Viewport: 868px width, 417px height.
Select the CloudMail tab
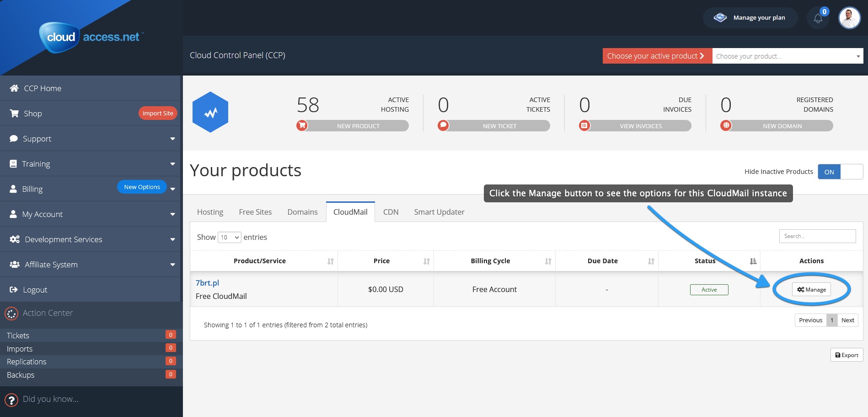click(350, 212)
